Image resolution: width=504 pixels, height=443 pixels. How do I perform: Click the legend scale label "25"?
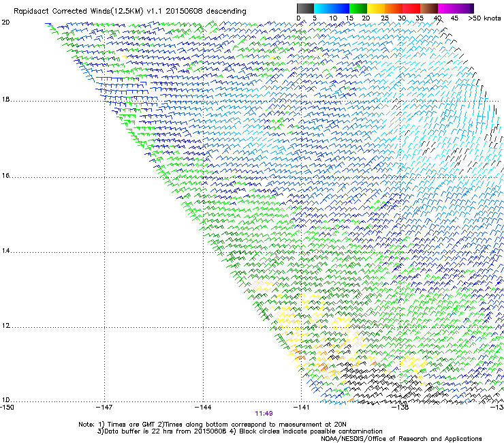click(385, 18)
